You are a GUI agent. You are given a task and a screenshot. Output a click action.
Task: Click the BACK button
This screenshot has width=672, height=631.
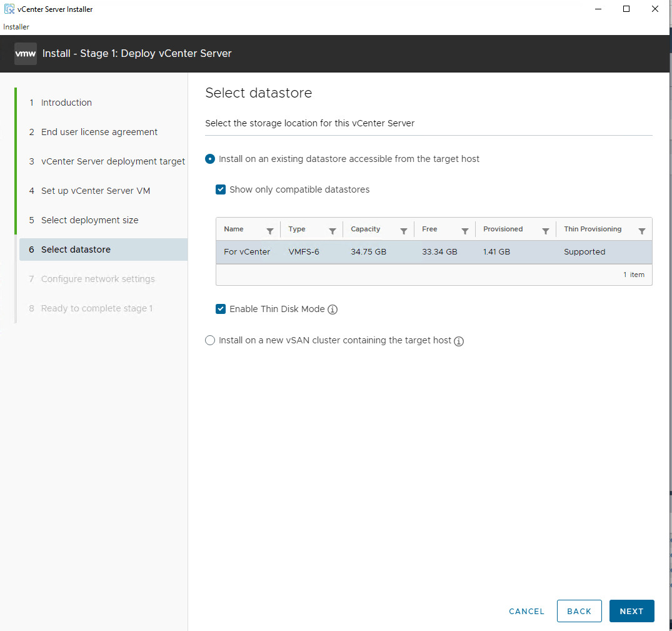pos(579,611)
